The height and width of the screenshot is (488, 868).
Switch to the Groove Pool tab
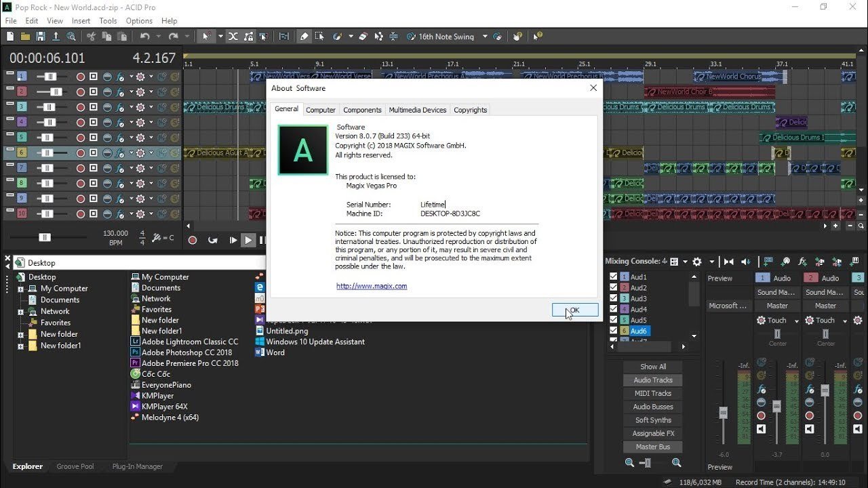tap(77, 466)
